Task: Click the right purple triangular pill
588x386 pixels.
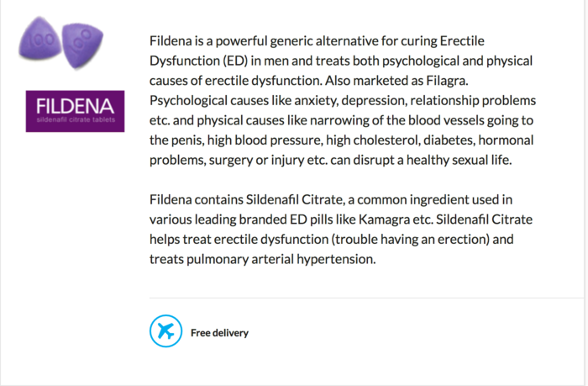Action: click(82, 45)
